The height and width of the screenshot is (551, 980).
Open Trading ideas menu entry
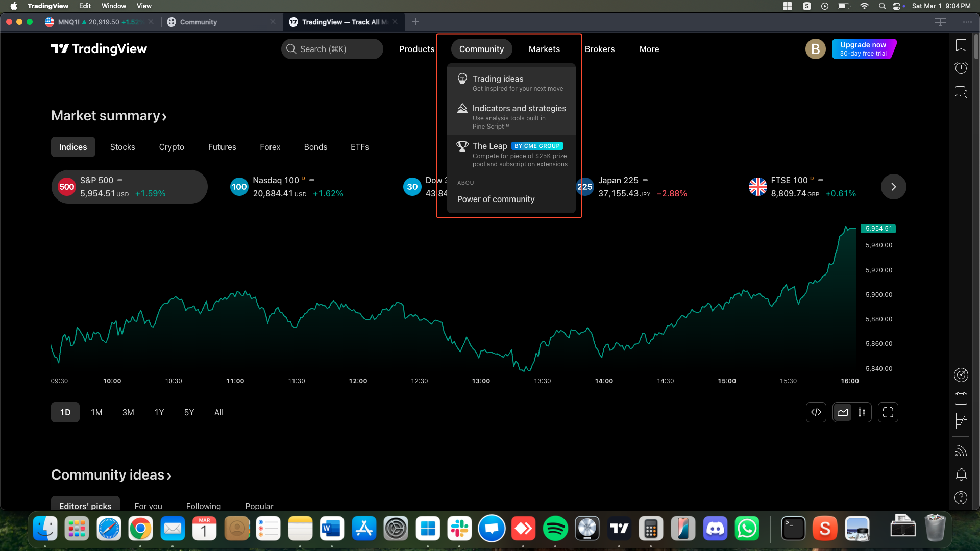pos(511,83)
